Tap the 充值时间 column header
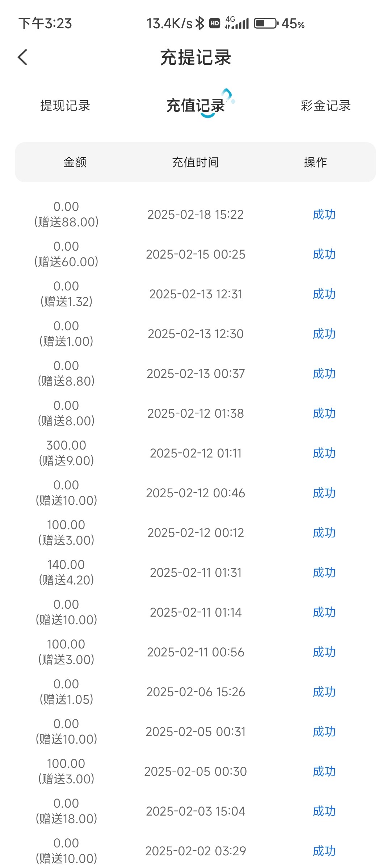391x868 pixels. [195, 162]
